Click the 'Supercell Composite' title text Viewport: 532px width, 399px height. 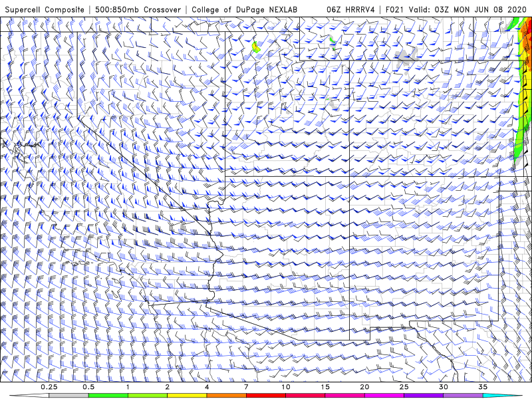pyautogui.click(x=45, y=9)
